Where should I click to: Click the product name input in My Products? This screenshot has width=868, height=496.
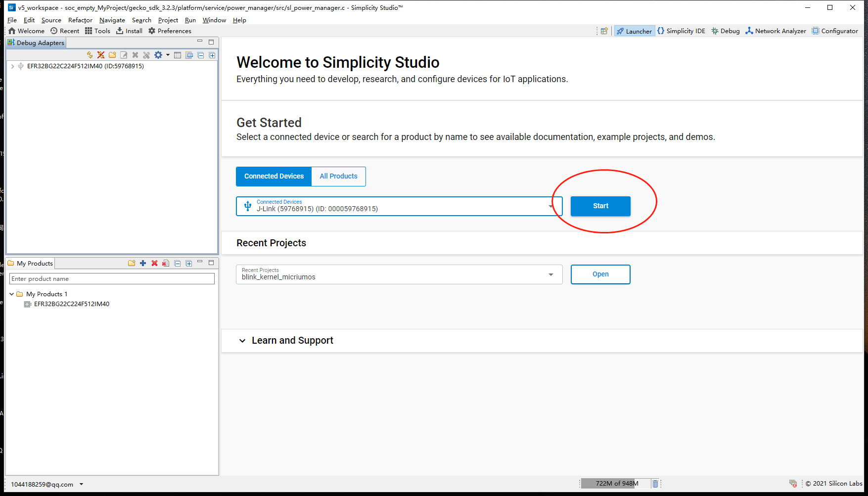tap(111, 278)
